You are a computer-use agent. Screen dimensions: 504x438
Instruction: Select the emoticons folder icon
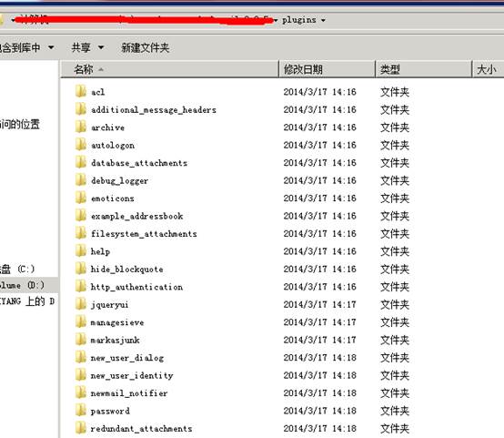[81, 198]
